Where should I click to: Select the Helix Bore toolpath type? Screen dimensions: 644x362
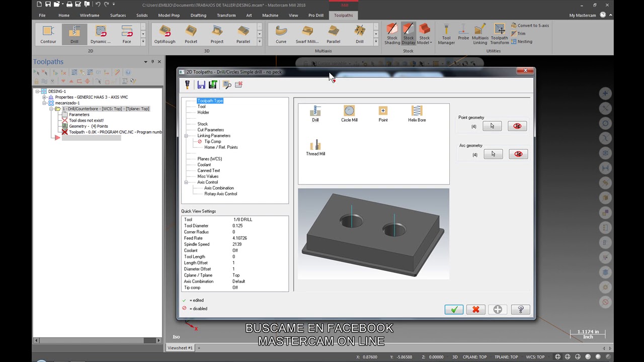(417, 114)
